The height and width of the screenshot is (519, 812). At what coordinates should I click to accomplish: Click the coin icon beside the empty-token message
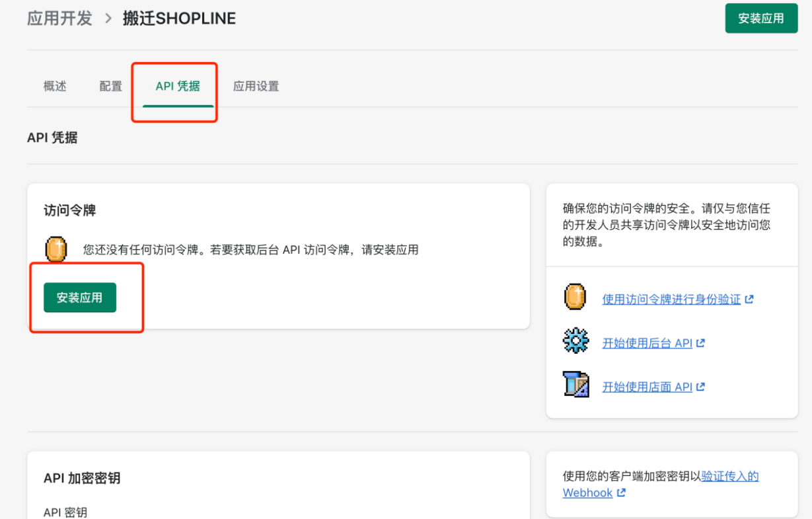(55, 249)
